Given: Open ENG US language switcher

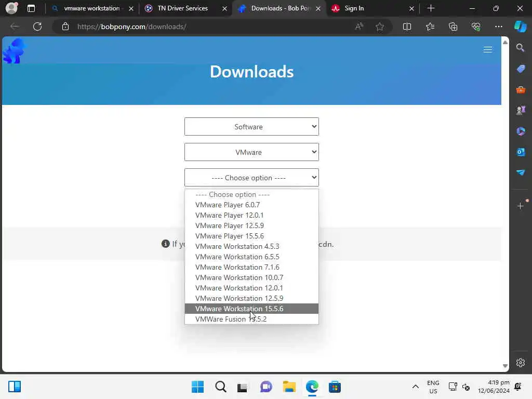Looking at the screenshot, I should [433, 387].
